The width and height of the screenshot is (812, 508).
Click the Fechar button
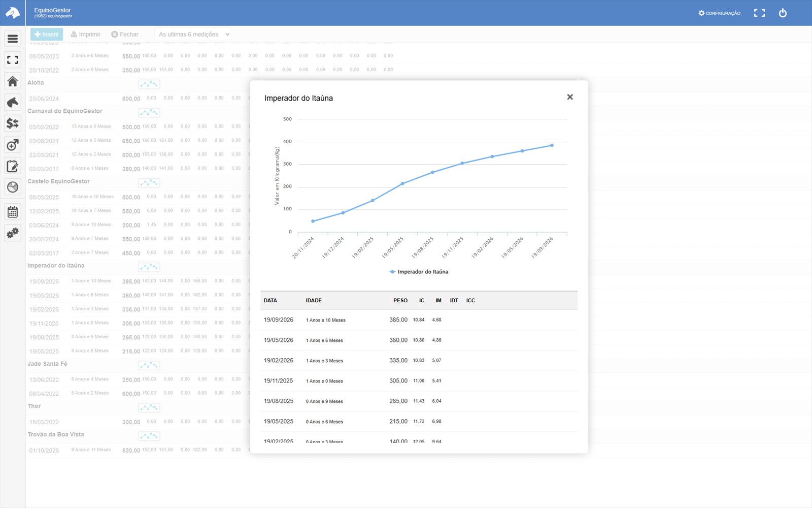[125, 34]
